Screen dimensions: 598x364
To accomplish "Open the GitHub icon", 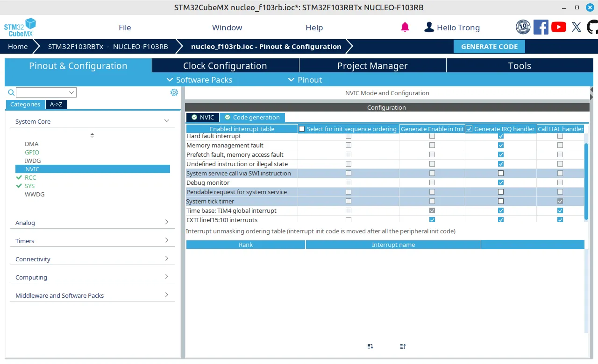I will (592, 27).
